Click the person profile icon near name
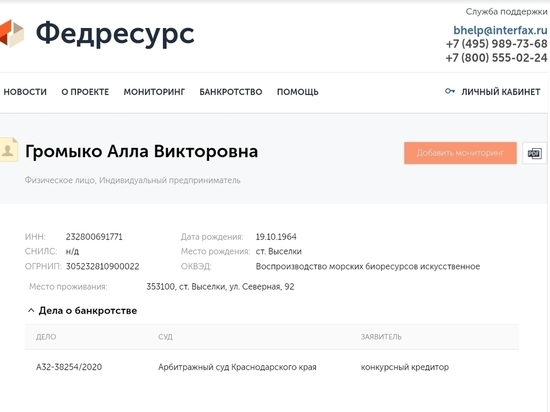The width and height of the screenshot is (550, 412). pos(9,150)
